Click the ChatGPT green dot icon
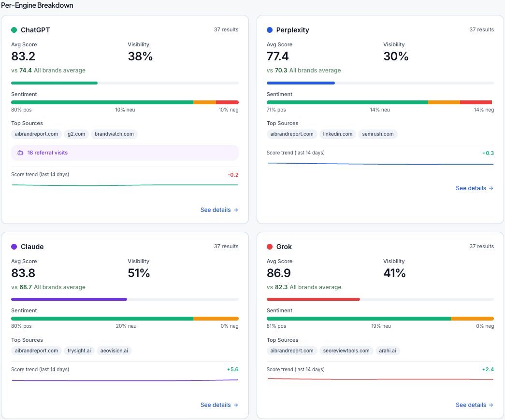The image size is (505, 420). pos(14,30)
